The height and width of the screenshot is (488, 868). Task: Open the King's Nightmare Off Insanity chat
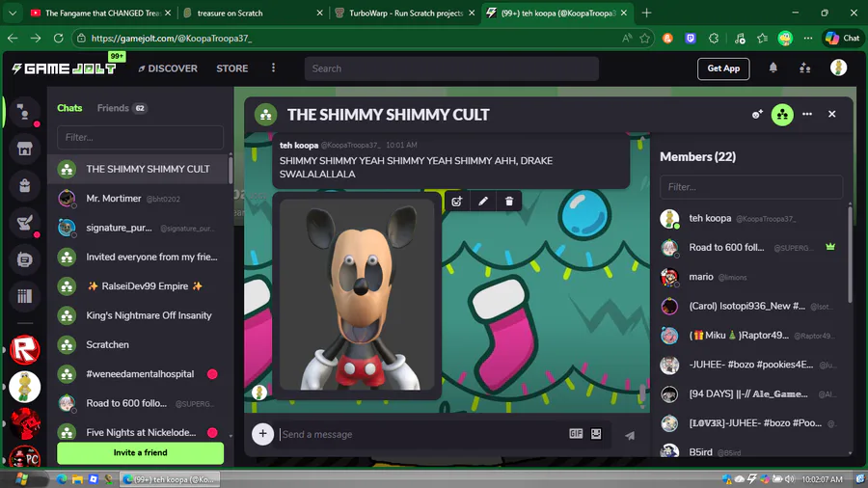pos(140,315)
